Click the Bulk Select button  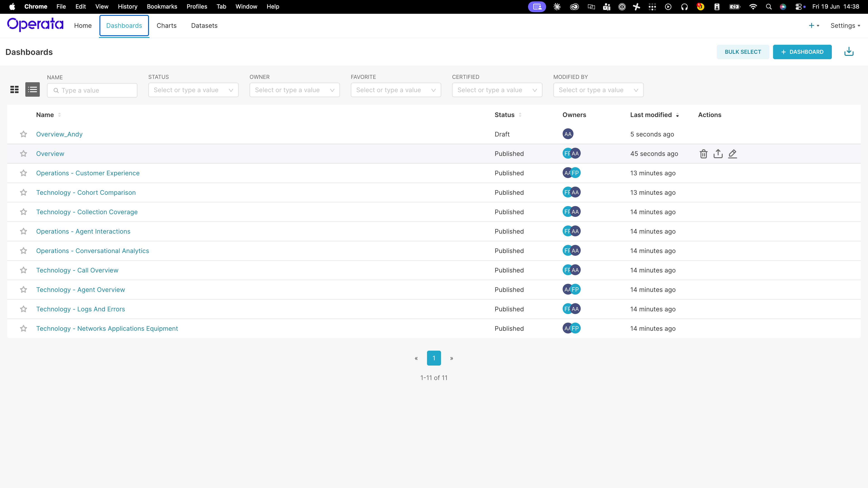(x=743, y=52)
